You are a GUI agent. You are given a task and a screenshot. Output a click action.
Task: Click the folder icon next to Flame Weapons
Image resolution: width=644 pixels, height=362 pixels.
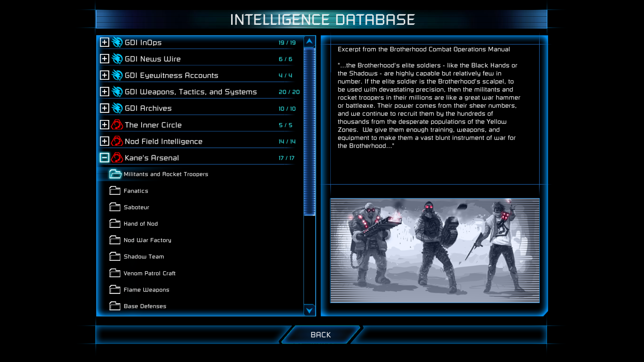pyautogui.click(x=115, y=289)
